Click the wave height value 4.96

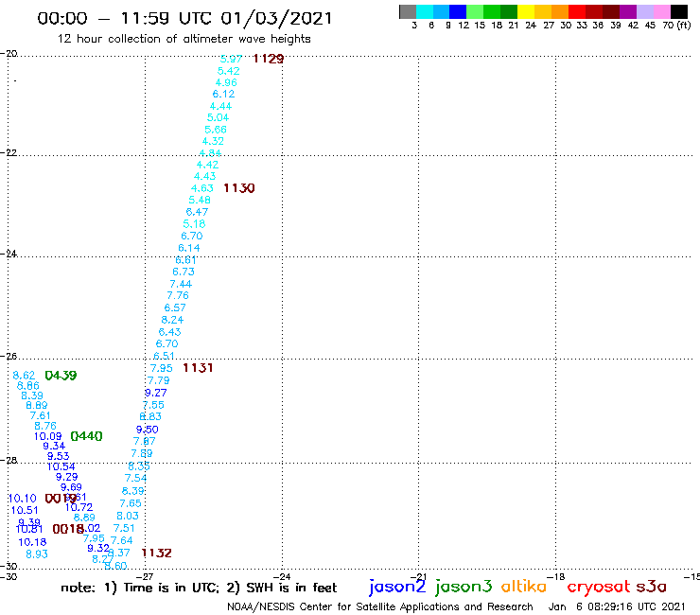pyautogui.click(x=226, y=82)
